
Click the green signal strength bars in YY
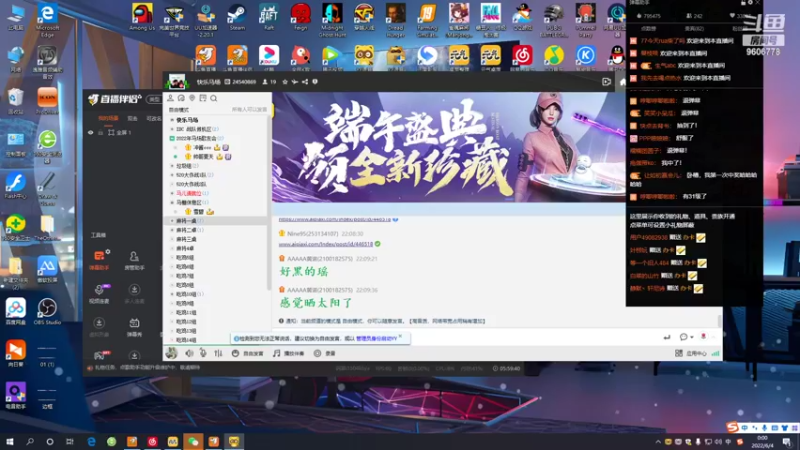coord(715,353)
